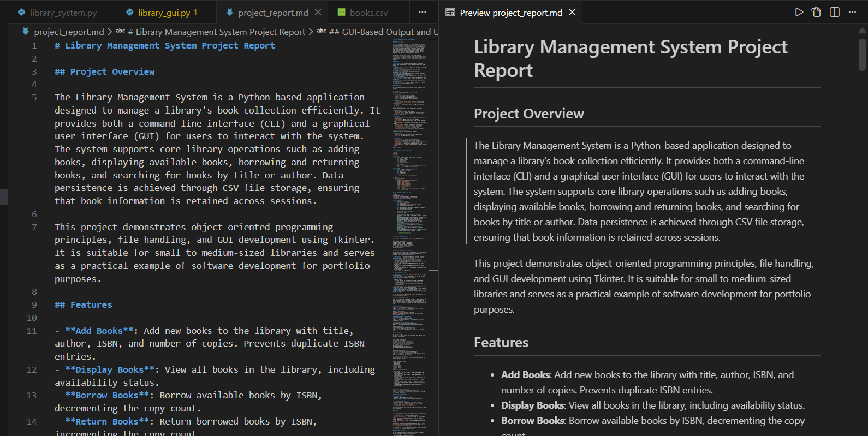Click the 'Project Overview' heading in the preview
The image size is (868, 436).
point(528,114)
